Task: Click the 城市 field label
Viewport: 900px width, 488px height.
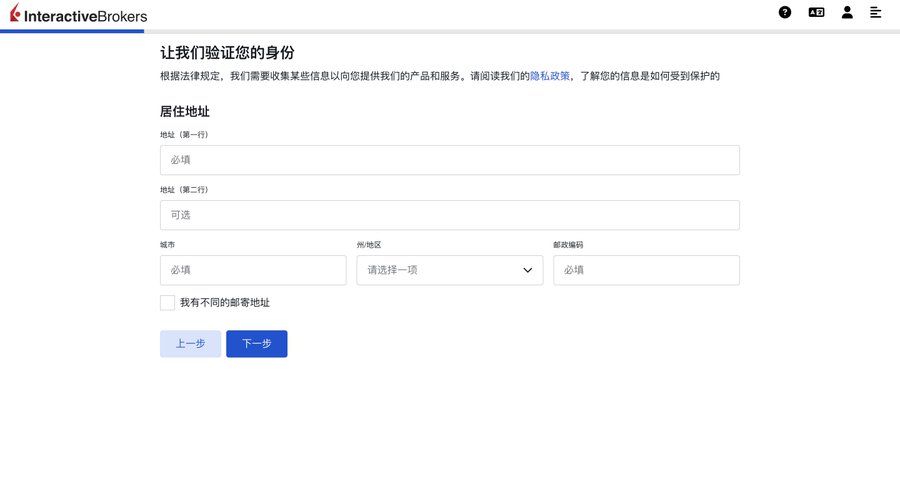Action: 168,245
